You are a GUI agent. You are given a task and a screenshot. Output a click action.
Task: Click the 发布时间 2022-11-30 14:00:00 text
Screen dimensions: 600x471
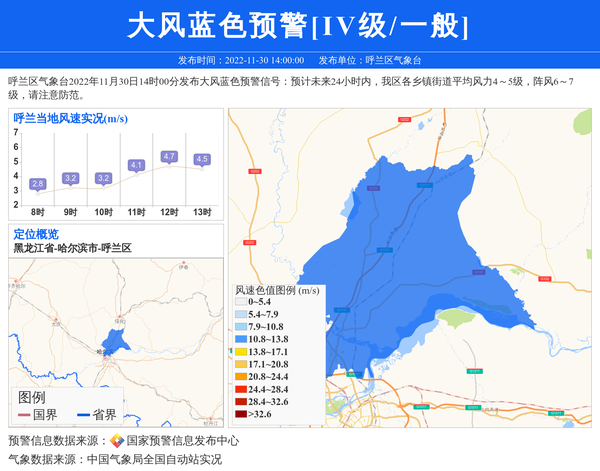click(241, 60)
